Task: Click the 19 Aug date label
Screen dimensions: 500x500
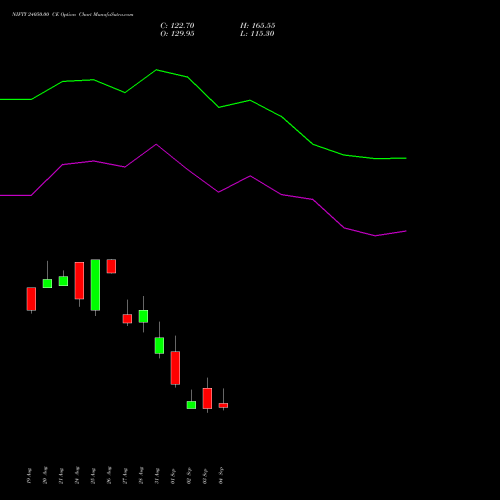Action: [x=29, y=476]
